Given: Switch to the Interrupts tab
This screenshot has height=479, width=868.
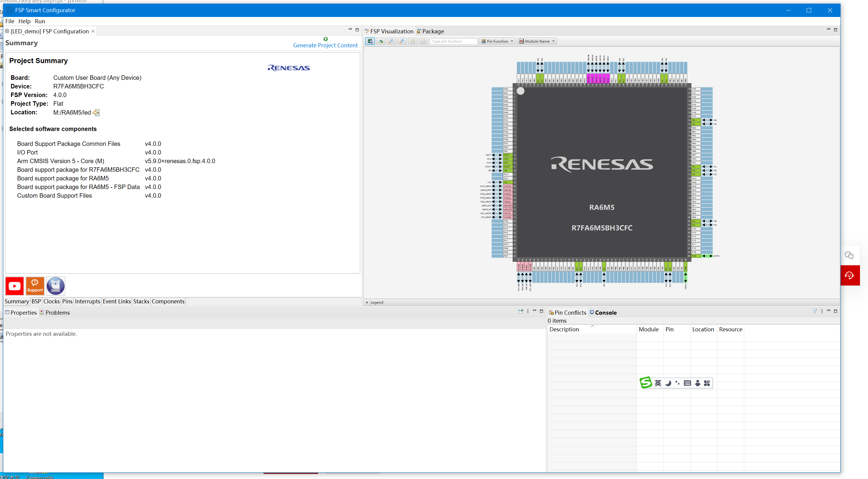Looking at the screenshot, I should (x=88, y=301).
